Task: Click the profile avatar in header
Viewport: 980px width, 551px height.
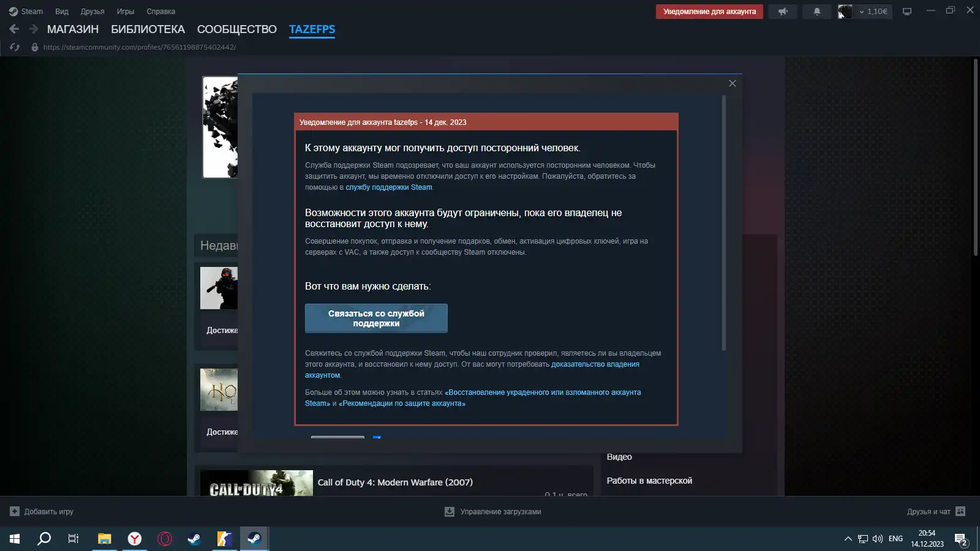Action: pos(845,12)
